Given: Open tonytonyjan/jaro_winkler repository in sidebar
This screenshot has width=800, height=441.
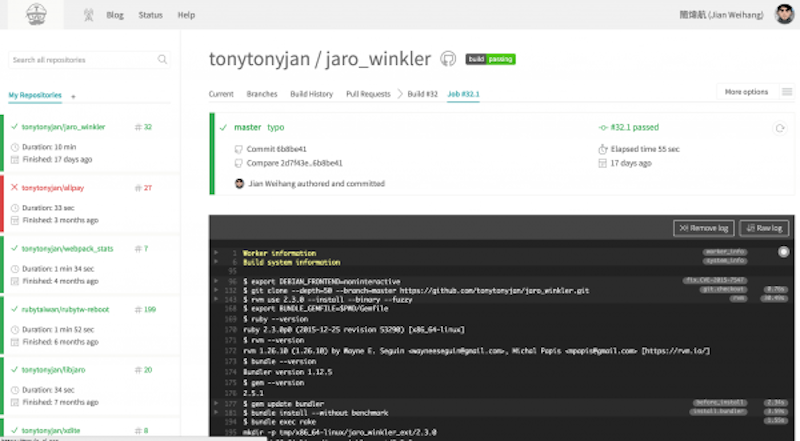Looking at the screenshot, I should click(63, 127).
